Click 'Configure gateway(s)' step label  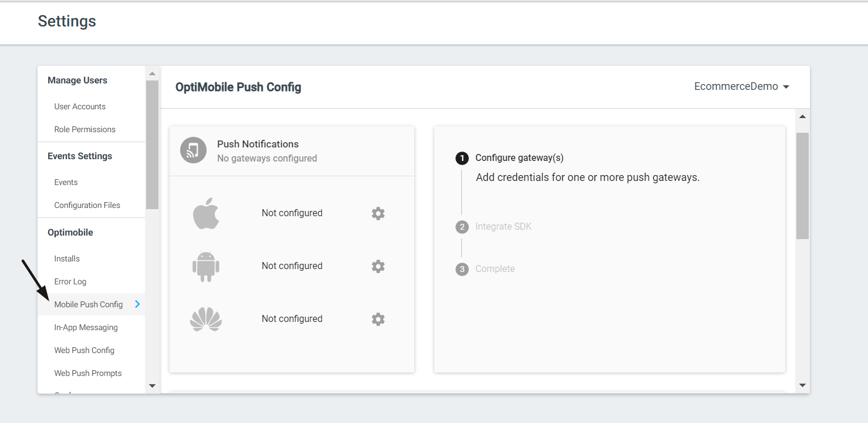tap(519, 158)
